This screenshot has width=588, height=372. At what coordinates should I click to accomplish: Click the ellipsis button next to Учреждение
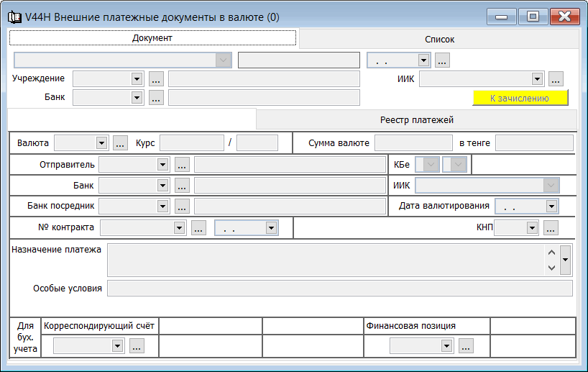pyautogui.click(x=156, y=78)
